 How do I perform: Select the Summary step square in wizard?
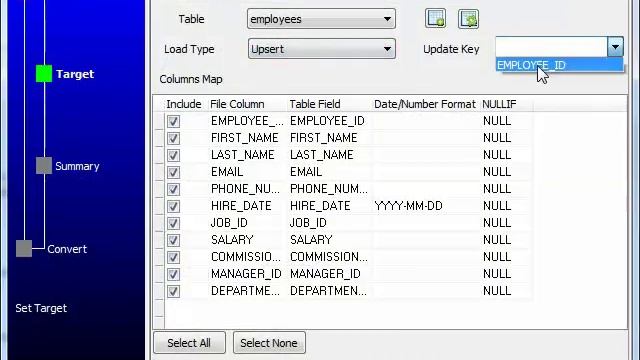[x=44, y=166]
